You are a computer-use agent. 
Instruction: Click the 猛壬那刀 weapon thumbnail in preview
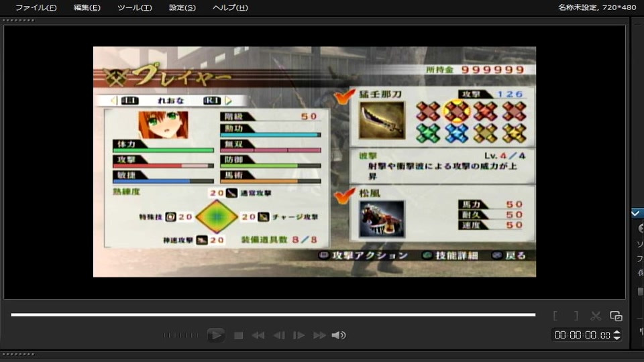click(x=382, y=120)
